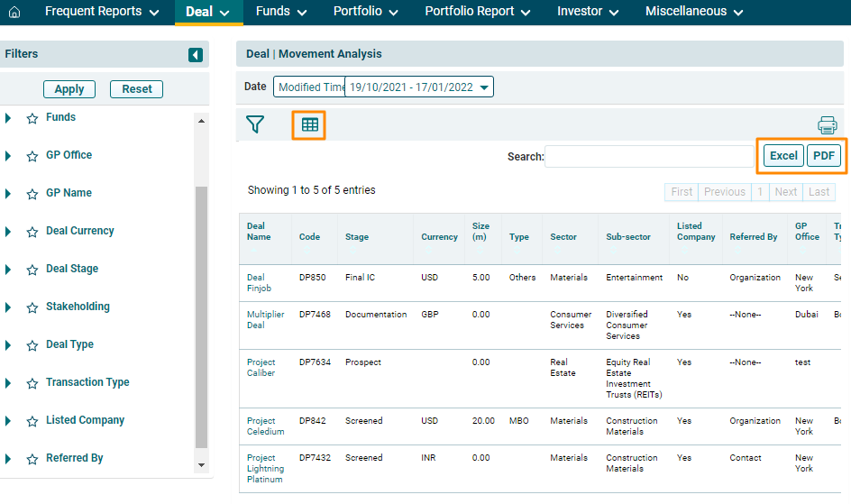Click the printer icon
The image size is (851, 504).
click(x=827, y=125)
